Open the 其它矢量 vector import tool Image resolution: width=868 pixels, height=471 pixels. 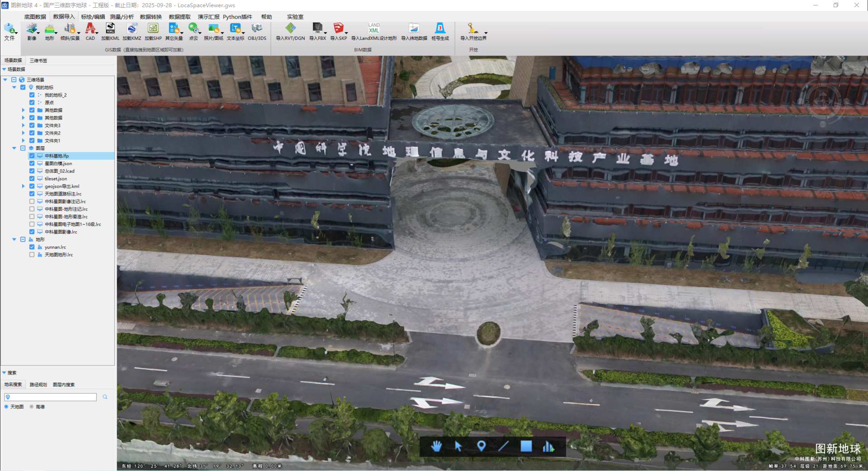[x=174, y=32]
